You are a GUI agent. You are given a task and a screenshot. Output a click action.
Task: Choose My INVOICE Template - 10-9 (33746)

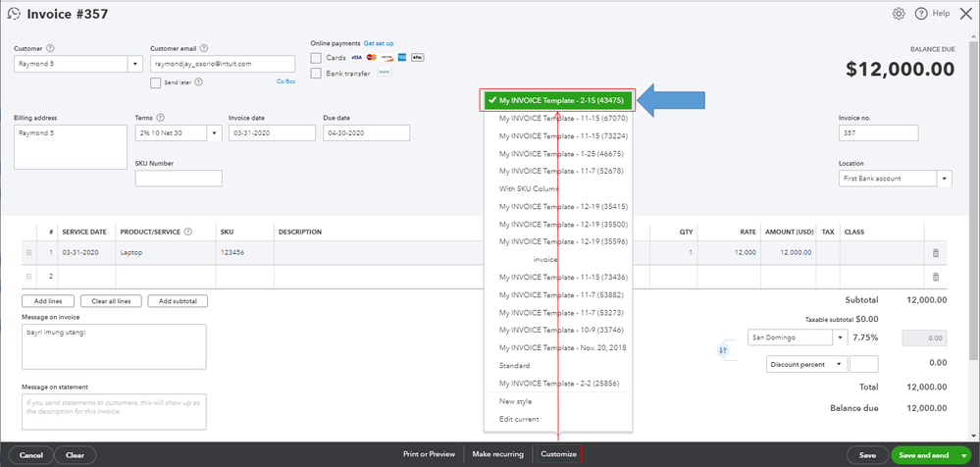(x=560, y=330)
